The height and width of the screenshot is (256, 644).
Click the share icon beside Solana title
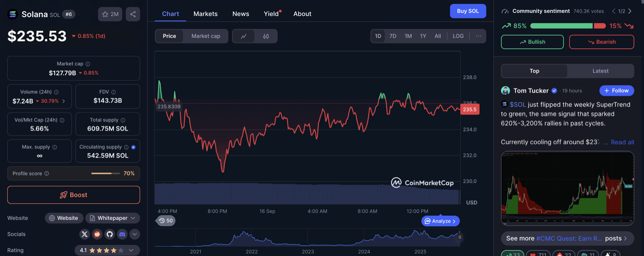tap(133, 14)
